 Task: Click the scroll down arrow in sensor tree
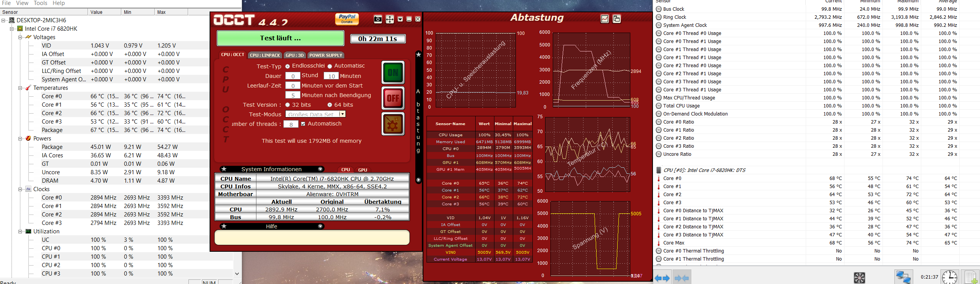(x=237, y=274)
